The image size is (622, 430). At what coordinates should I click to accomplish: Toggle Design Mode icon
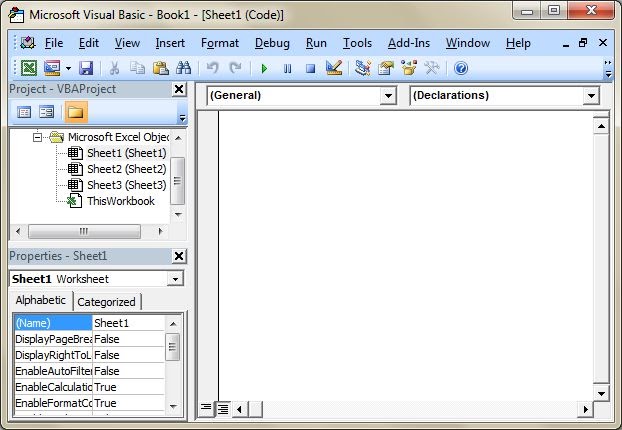(334, 68)
